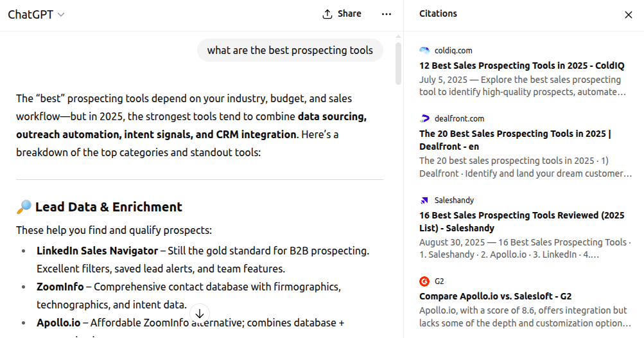The image size is (644, 338).
Task: Open '12 Best Sales Prospecting Tools in 2025 - ColdIQ' citation
Action: pyautogui.click(x=521, y=66)
